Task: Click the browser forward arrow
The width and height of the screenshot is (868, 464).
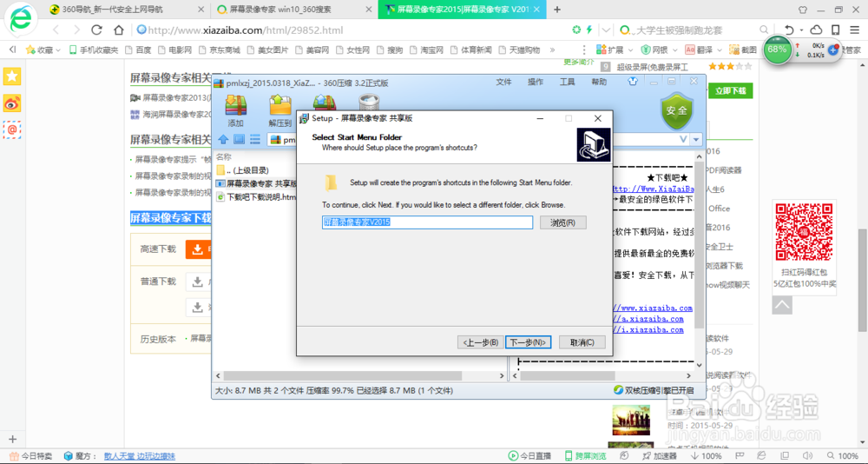Action: point(76,30)
